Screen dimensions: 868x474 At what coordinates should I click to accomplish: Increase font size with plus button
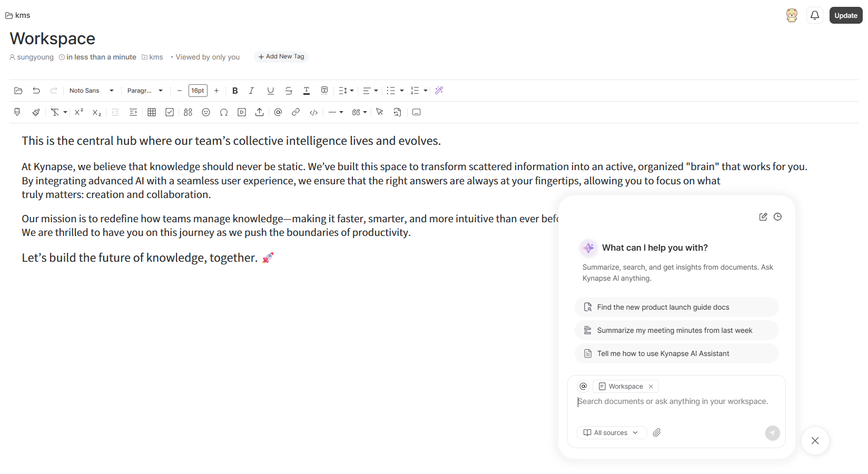216,91
